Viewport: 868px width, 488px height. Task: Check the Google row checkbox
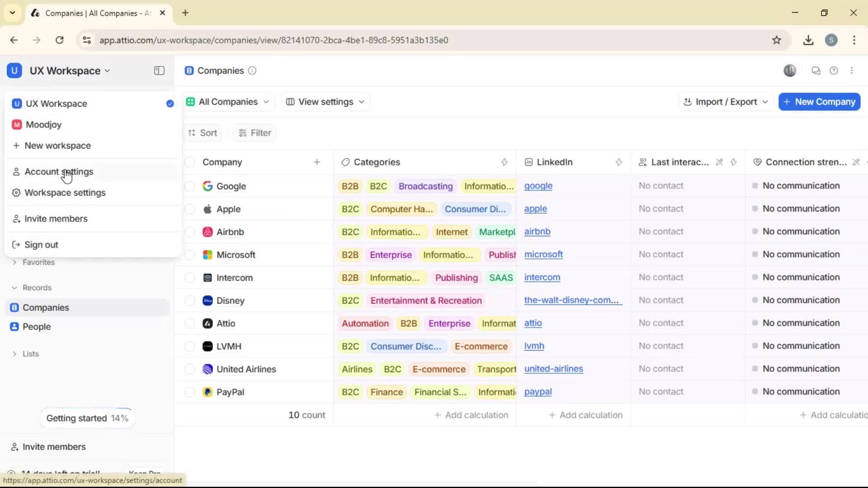point(190,186)
